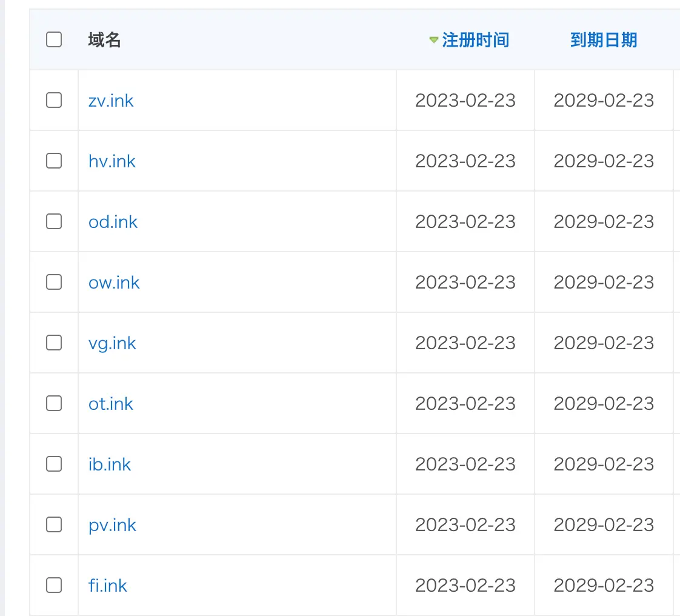This screenshot has width=680, height=616.
Task: Tick the checkbox next to od.ink
Action: click(x=54, y=222)
